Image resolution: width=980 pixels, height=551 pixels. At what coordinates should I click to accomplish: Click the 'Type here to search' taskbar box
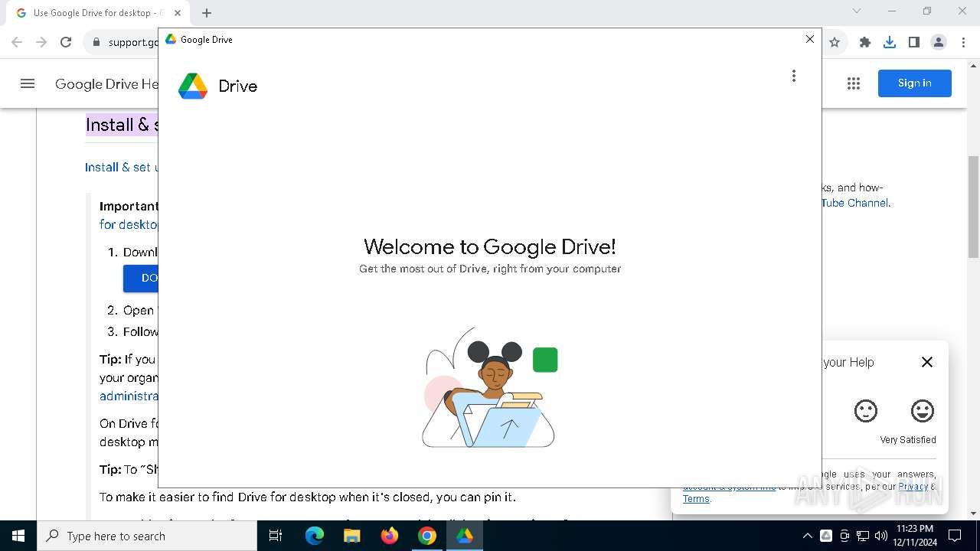pyautogui.click(x=147, y=536)
